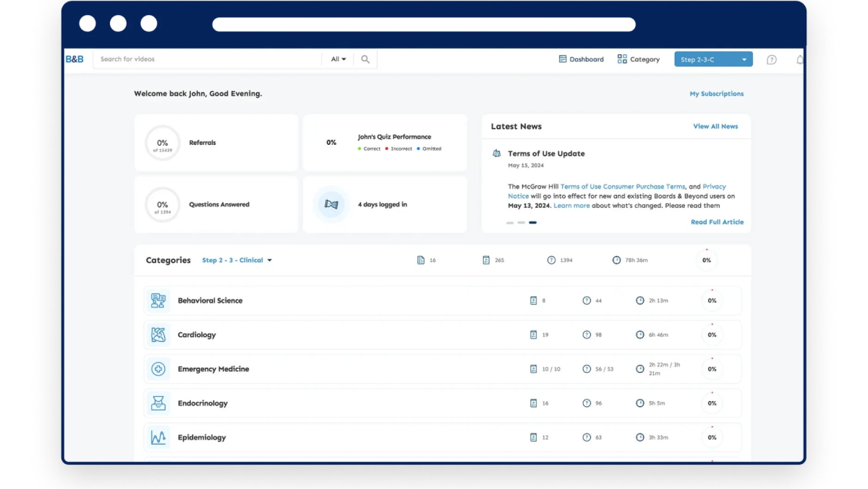Click the Cardiology videos icon showing 19
868x489 pixels.
pos(533,335)
